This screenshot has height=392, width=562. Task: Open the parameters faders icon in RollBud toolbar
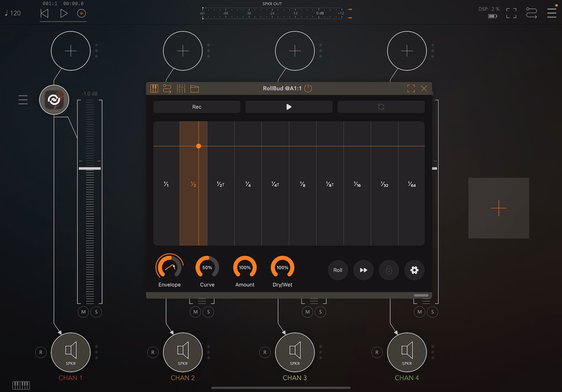click(181, 88)
